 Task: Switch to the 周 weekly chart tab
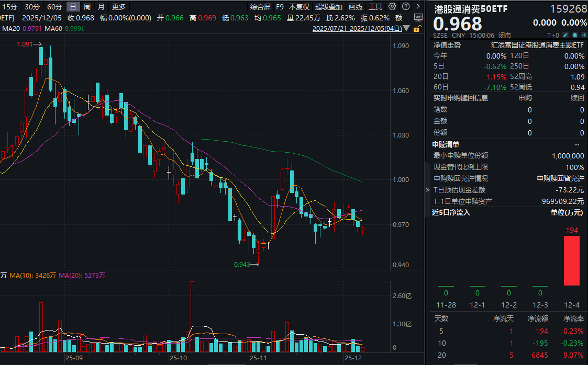click(x=87, y=7)
